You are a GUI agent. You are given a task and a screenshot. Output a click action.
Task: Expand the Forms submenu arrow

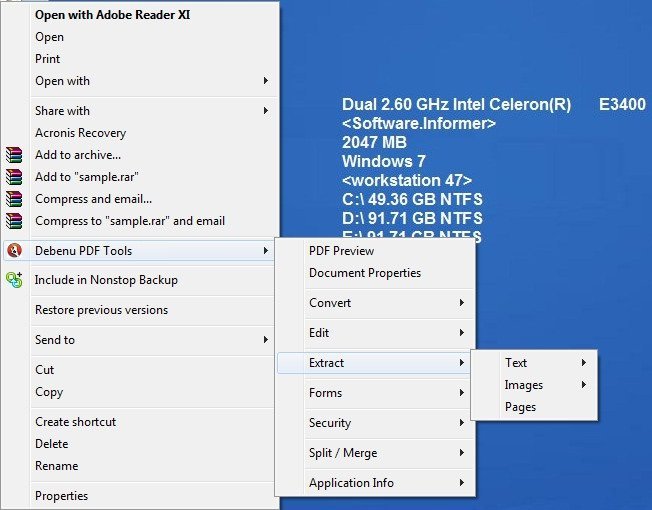(x=462, y=393)
